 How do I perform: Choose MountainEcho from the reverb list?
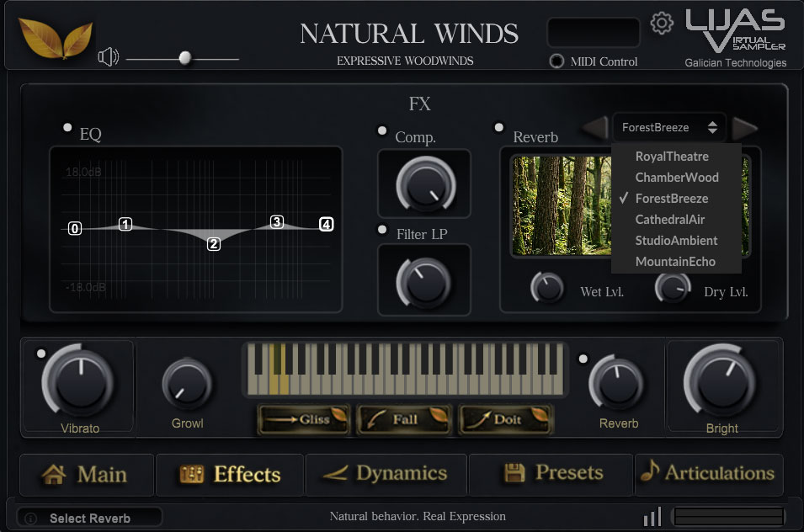(676, 262)
